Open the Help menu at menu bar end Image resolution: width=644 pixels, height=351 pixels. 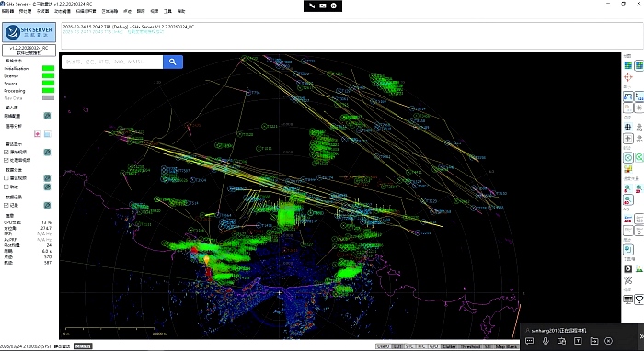click(x=180, y=11)
